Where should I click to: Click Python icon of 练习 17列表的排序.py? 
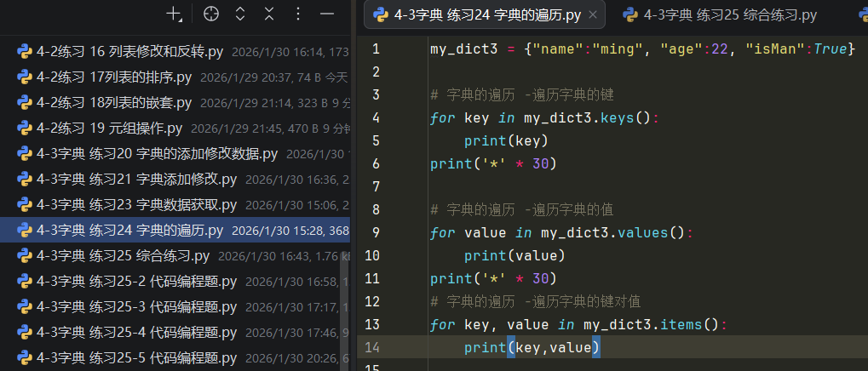tap(24, 77)
